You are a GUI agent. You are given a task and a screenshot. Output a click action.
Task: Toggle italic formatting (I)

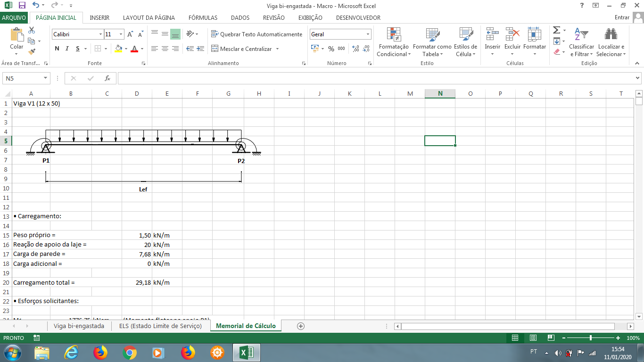coord(67,49)
